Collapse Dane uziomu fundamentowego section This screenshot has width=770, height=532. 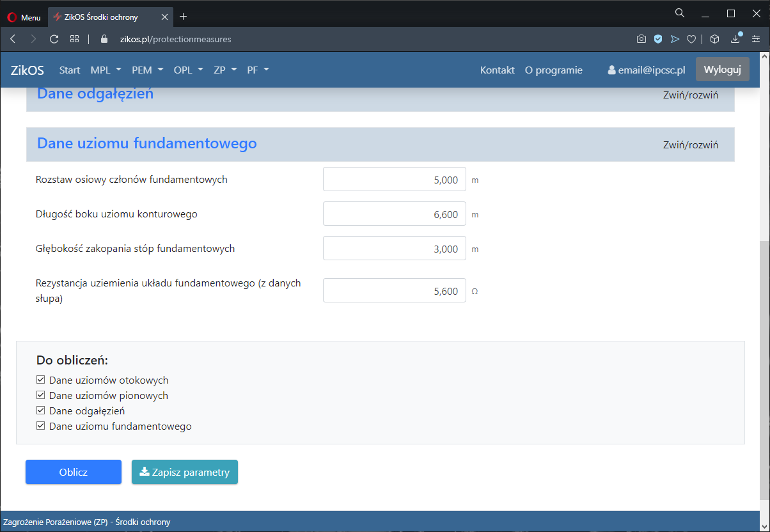click(691, 145)
